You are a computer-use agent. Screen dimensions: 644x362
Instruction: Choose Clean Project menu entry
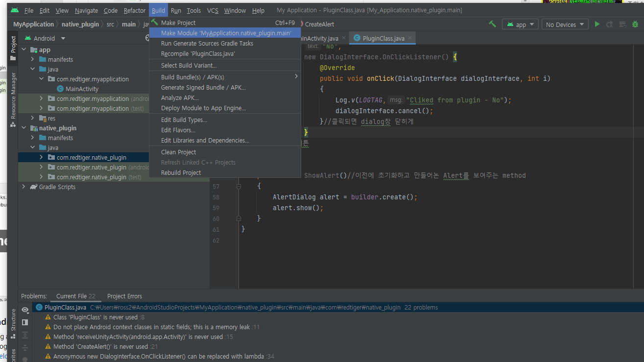coord(225,152)
